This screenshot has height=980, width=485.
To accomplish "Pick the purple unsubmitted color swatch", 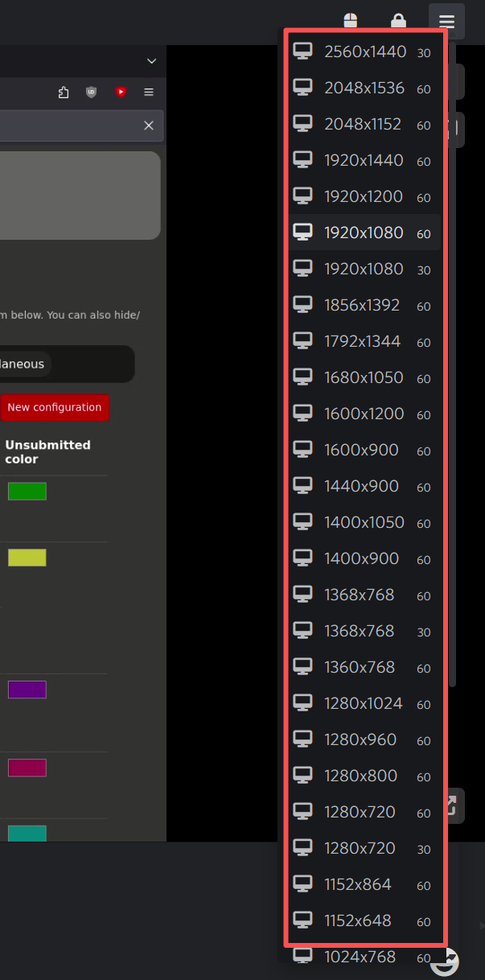I will tap(27, 690).
